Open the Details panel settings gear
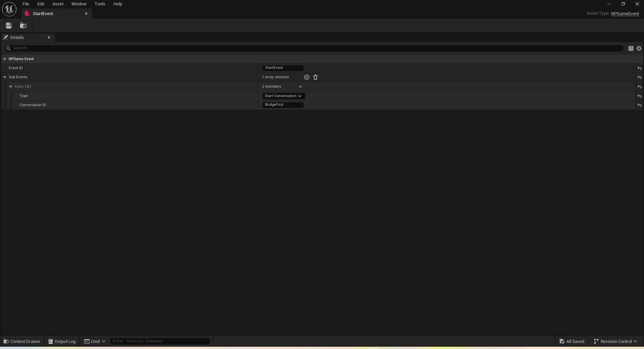Viewport: 644px width, 349px height. [x=639, y=48]
